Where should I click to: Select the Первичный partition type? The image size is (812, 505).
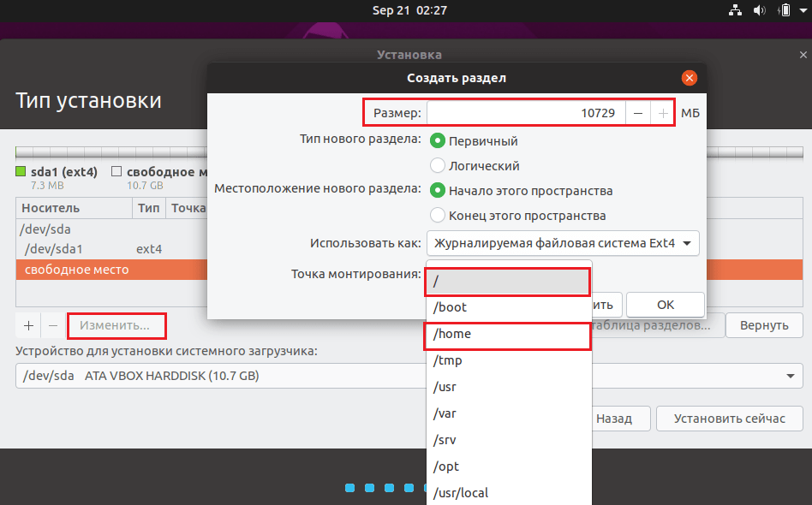point(438,140)
